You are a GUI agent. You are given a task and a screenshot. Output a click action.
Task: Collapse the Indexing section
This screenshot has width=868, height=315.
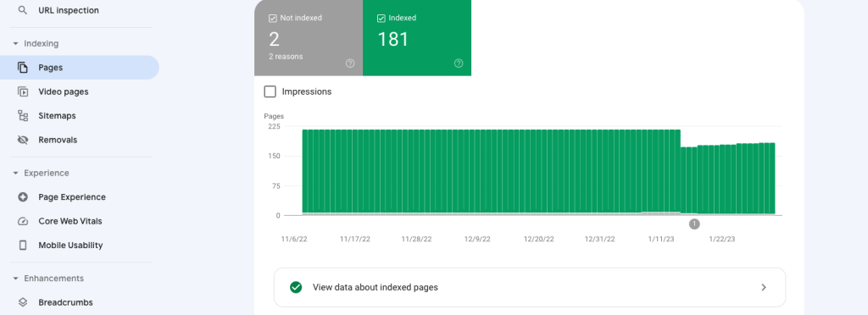coord(15,44)
